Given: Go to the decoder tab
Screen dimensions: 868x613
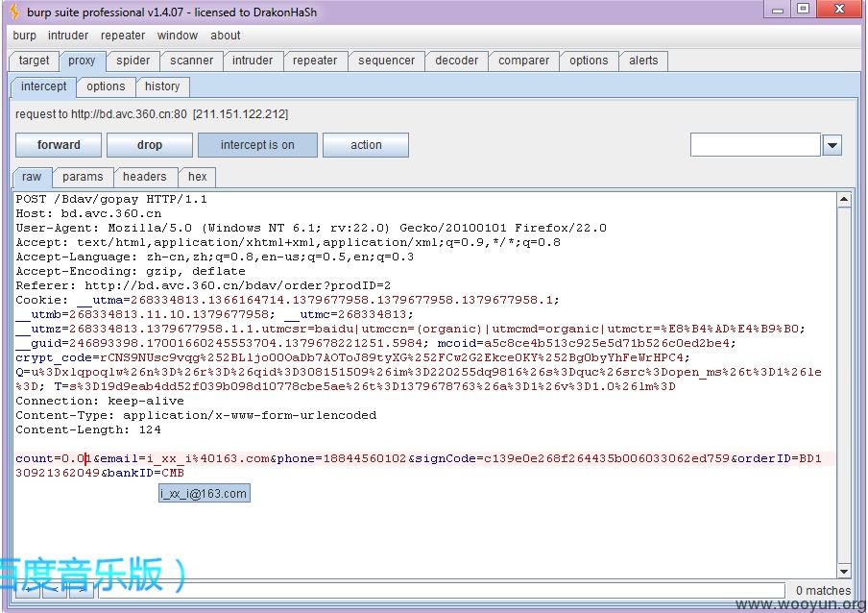Looking at the screenshot, I should 457,61.
